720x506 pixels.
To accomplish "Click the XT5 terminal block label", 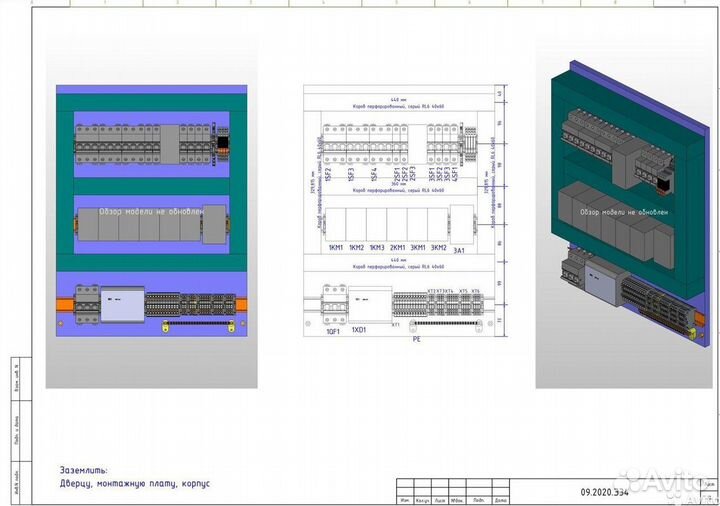I will click(x=461, y=290).
